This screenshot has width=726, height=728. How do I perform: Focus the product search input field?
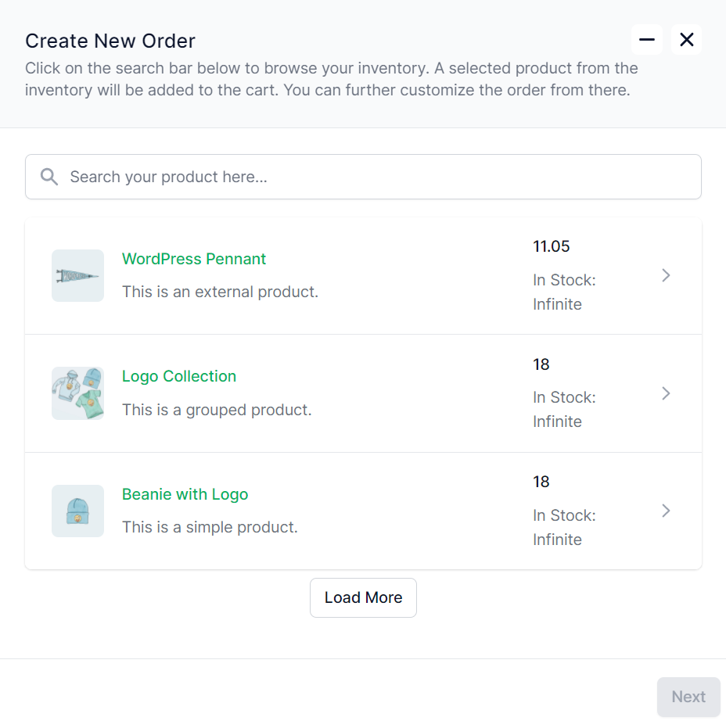[x=363, y=177]
